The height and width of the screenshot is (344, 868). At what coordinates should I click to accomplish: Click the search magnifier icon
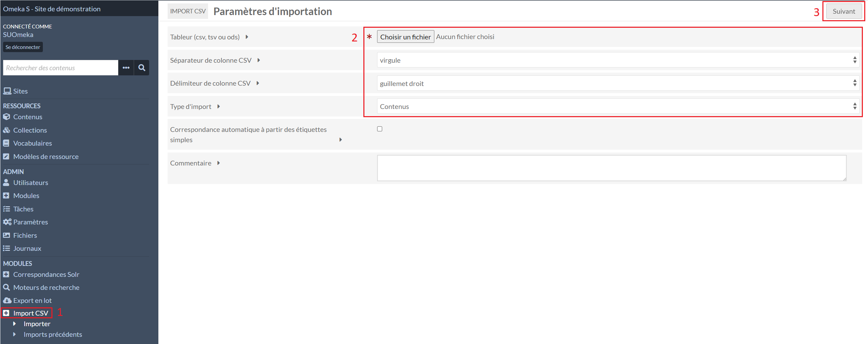click(141, 67)
